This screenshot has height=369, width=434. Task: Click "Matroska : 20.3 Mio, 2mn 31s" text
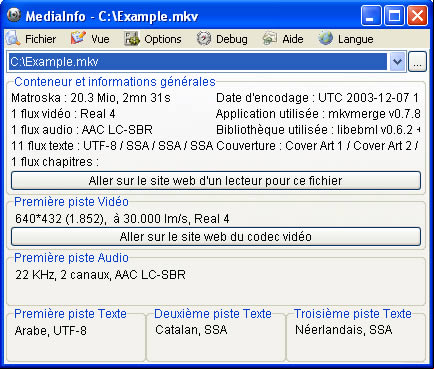click(91, 98)
